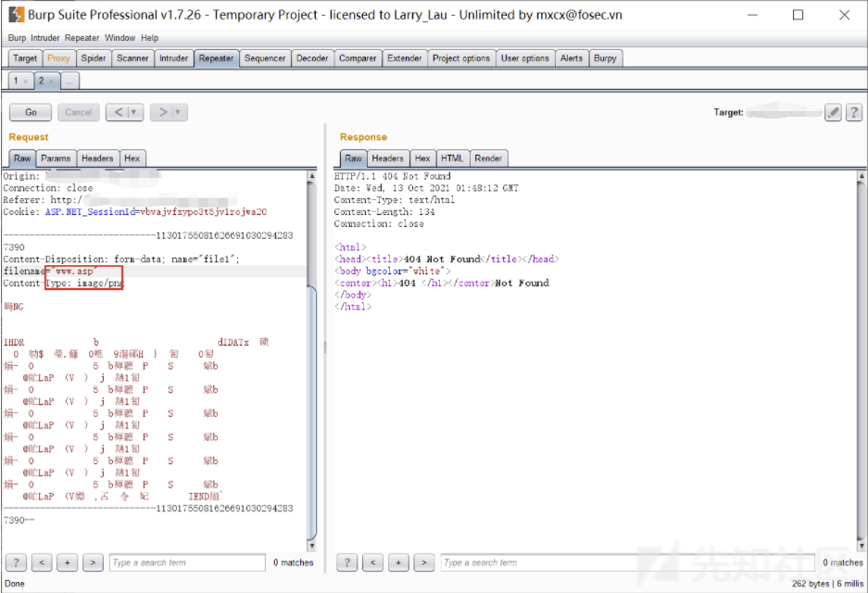This screenshot has width=868, height=593.
Task: Click the Response pane scroll up arrow
Action: point(862,176)
